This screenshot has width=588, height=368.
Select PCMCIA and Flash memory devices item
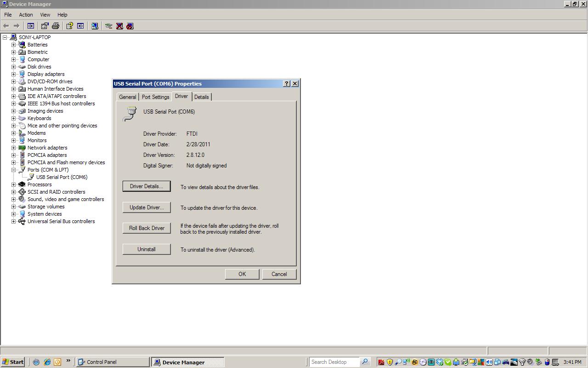[66, 162]
